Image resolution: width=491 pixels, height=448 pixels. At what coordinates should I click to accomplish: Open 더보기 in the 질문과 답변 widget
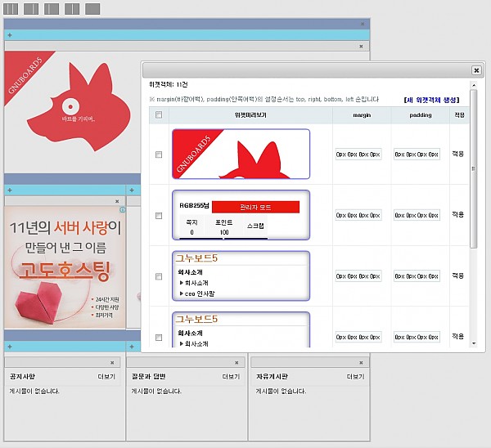coord(231,377)
